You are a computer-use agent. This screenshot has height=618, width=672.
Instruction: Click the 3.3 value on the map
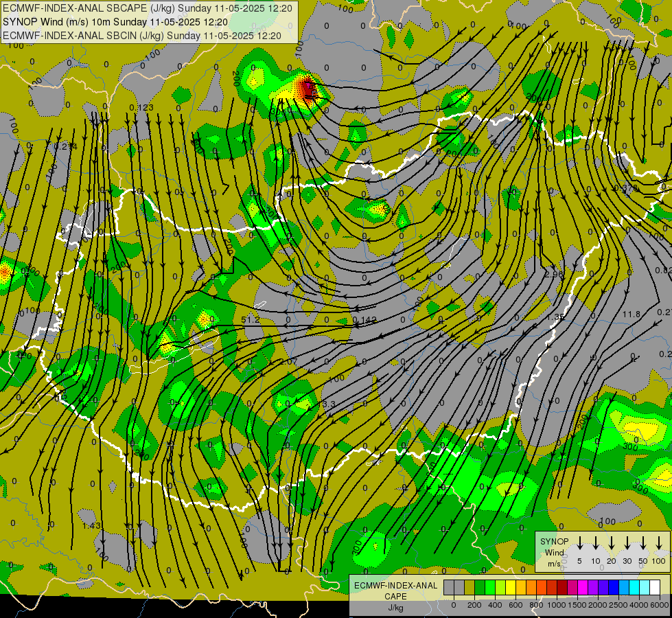[x=329, y=404]
